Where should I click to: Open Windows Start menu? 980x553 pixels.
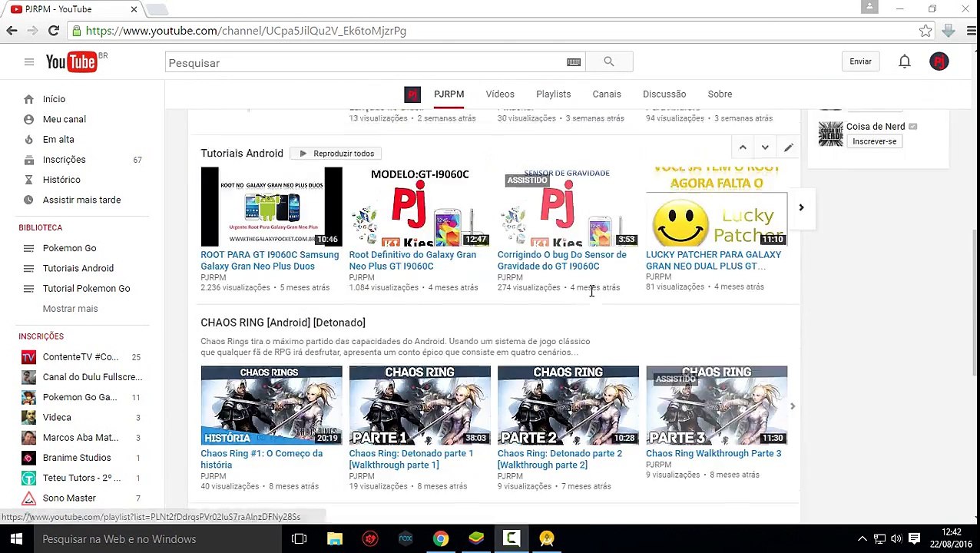point(16,539)
